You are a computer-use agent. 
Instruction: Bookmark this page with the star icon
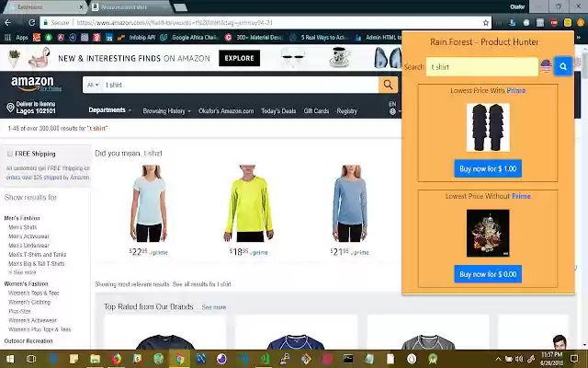(486, 23)
